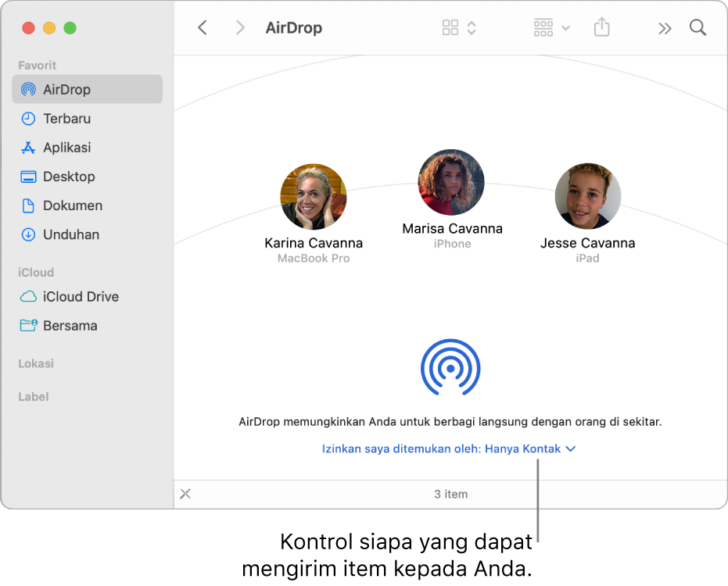728x586 pixels.
Task: Open Terbaru in the sidebar
Action: coord(88,118)
